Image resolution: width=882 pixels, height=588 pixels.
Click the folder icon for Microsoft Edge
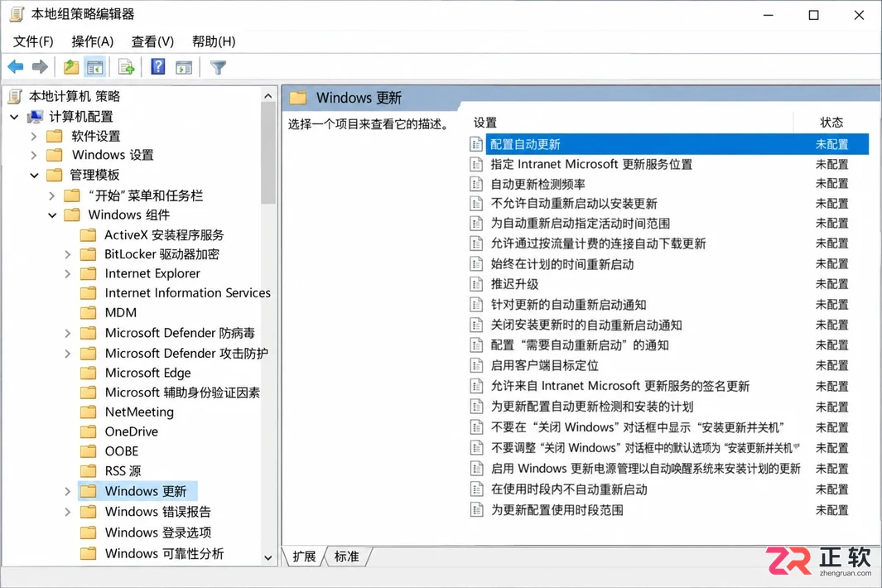[x=89, y=373]
